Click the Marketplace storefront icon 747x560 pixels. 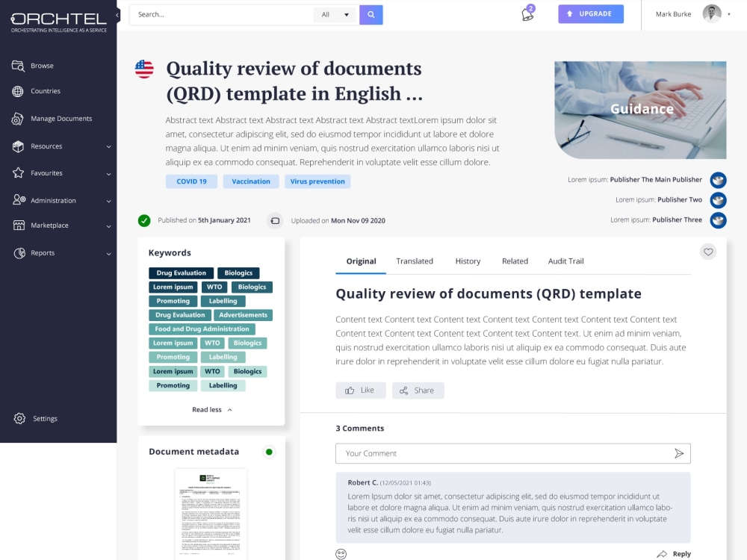tap(19, 225)
